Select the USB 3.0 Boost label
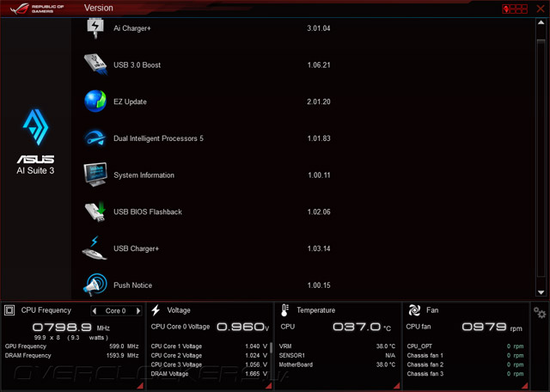550x392 pixels. click(137, 65)
